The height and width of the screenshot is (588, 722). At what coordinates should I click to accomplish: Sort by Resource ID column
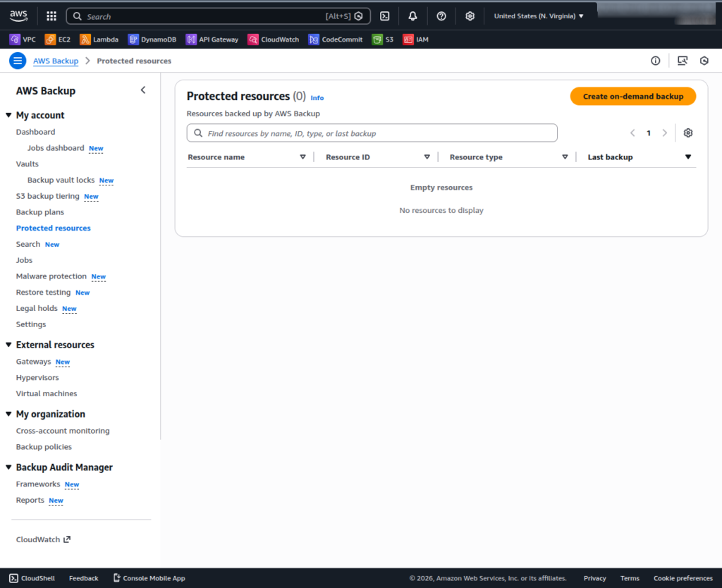coord(427,157)
